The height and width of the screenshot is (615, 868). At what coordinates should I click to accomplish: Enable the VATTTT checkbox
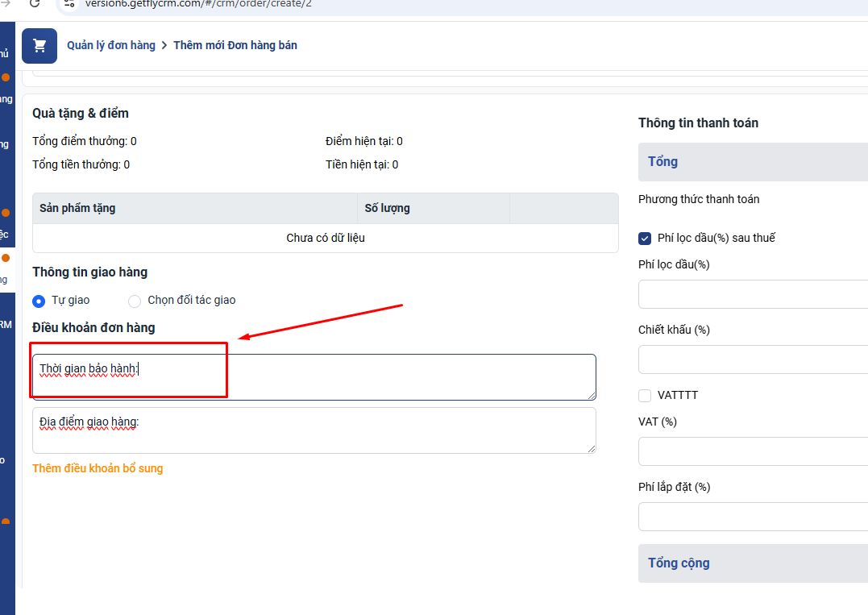[645, 396]
